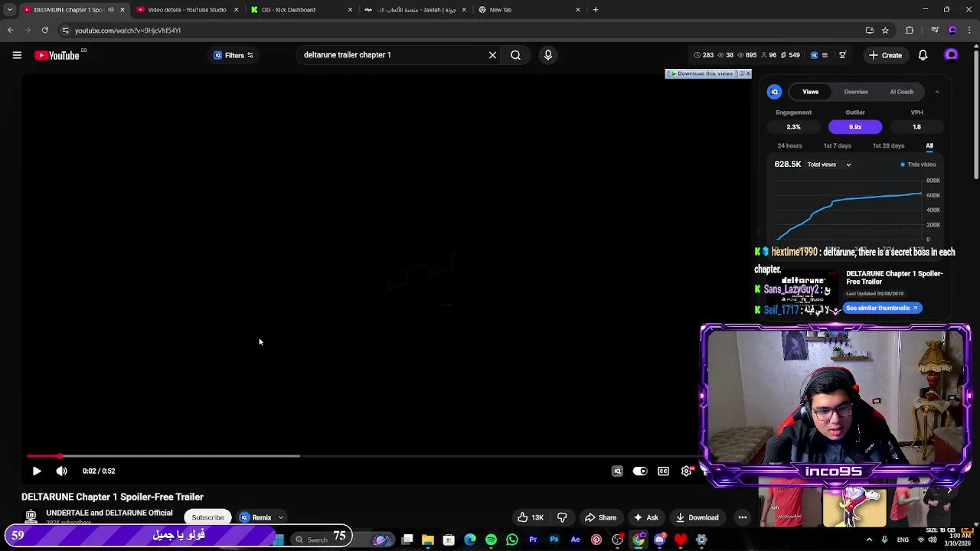Share the DELTARUNE trailer video
This screenshot has height=551, width=980.
click(x=600, y=518)
